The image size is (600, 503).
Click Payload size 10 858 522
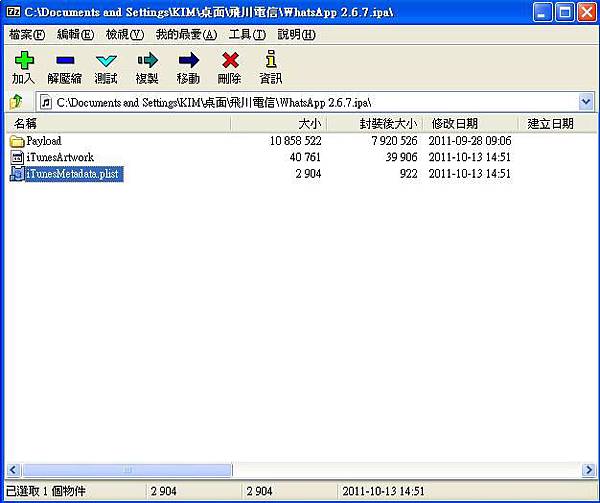(295, 141)
